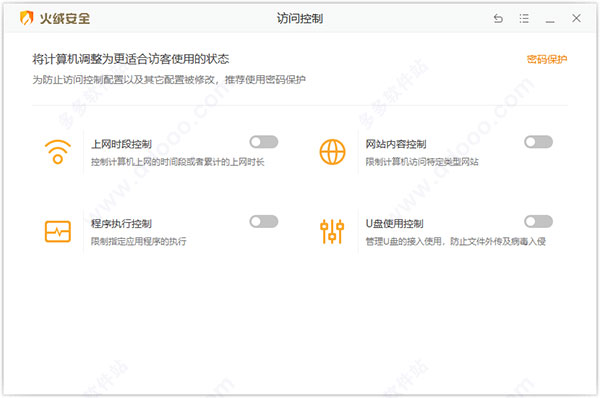600x398 pixels.
Task: Open U盘使用控制 settings title
Action: [395, 224]
